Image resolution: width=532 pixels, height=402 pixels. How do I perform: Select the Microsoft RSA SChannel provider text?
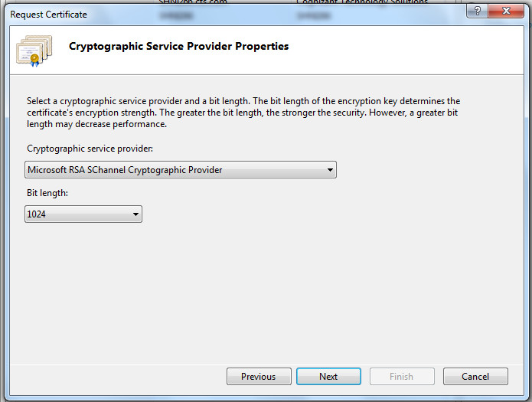(125, 170)
